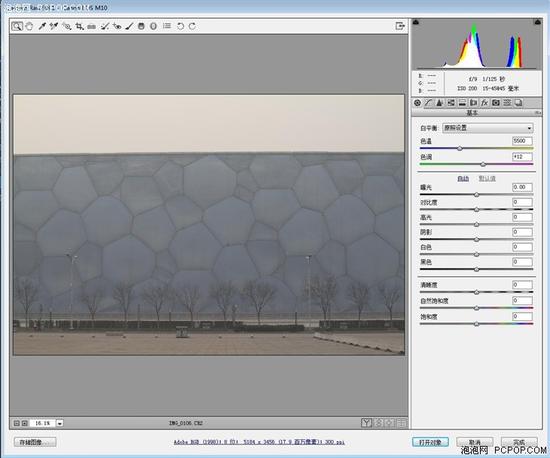Image resolution: width=550 pixels, height=458 pixels.
Task: Select the Zoom tool in toolbar
Action: (x=16, y=26)
